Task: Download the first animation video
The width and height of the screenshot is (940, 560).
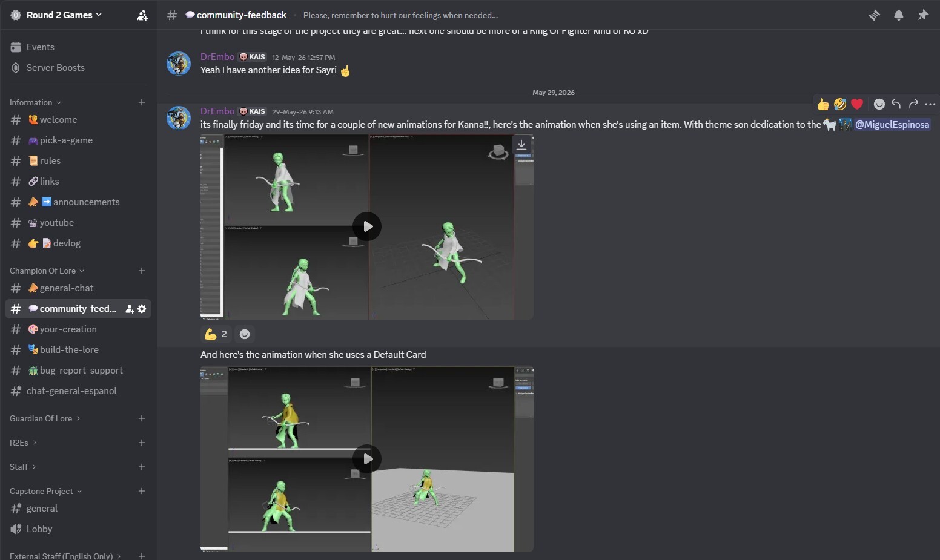Action: click(521, 145)
